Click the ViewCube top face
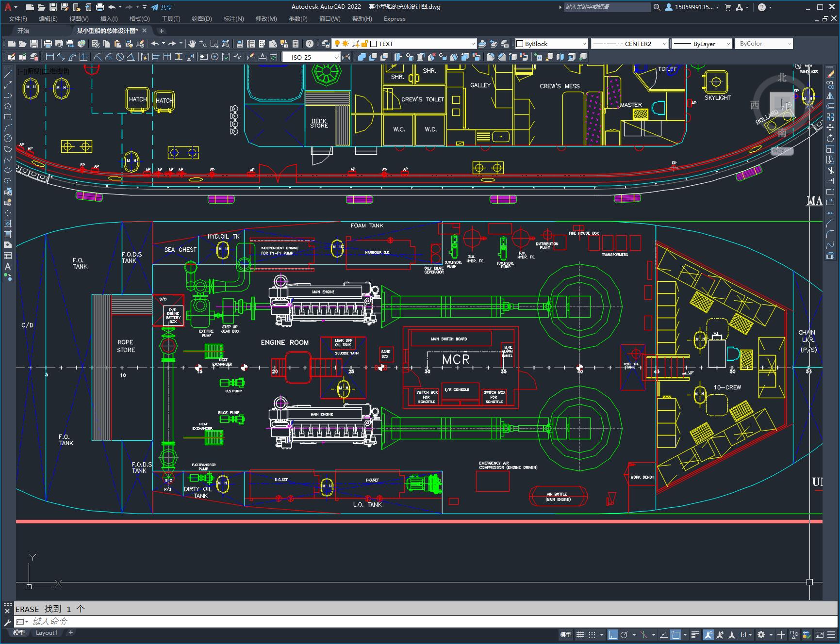Viewport: 840px width, 644px height. (x=782, y=103)
